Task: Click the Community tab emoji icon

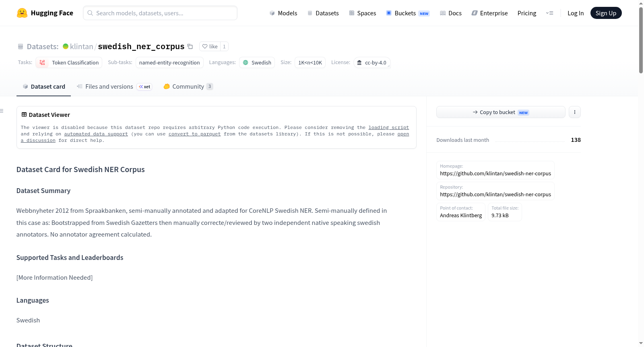Action: 167,86
